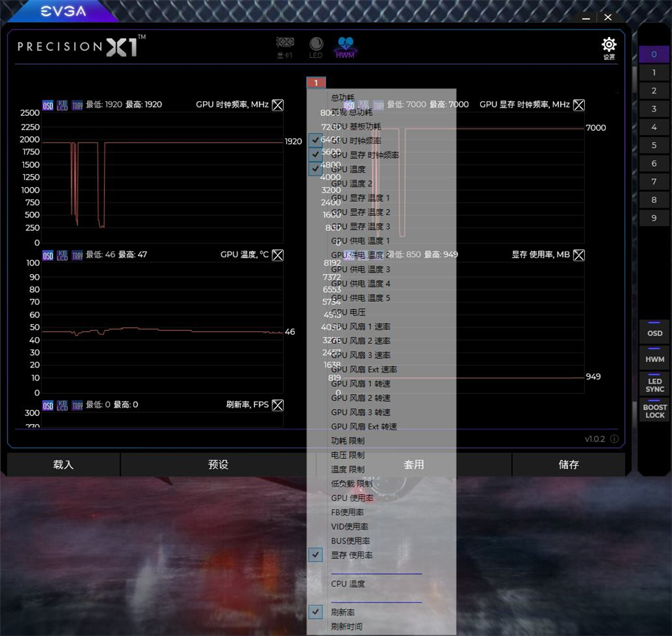The width and height of the screenshot is (672, 636).
Task: Toggle OSD icon on GPU 时钟频率 graph
Action: click(x=48, y=105)
